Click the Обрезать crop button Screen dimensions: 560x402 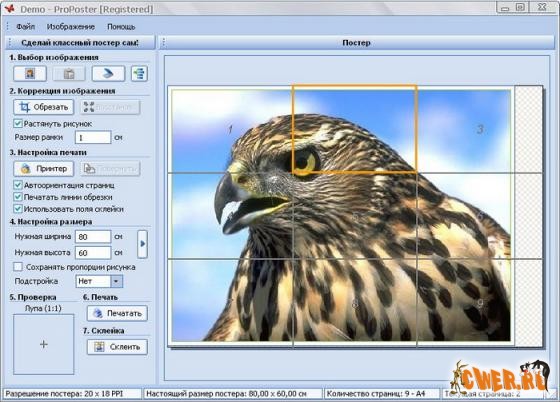(x=44, y=107)
